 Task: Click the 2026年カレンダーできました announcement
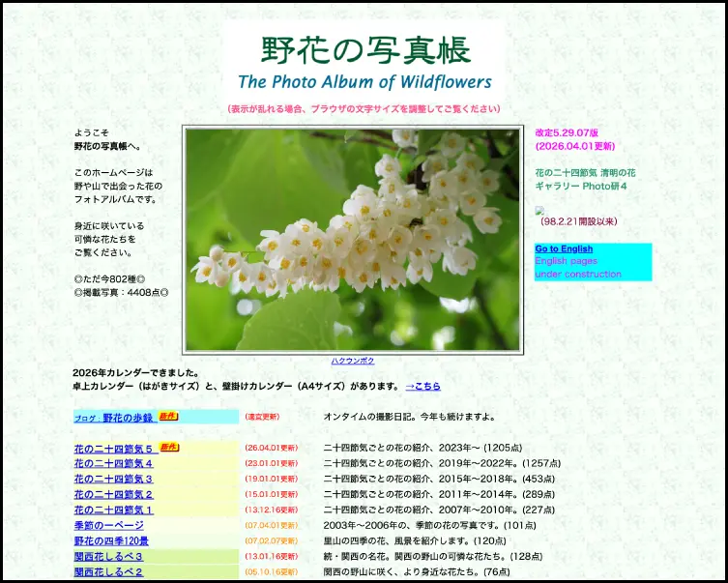(x=136, y=373)
